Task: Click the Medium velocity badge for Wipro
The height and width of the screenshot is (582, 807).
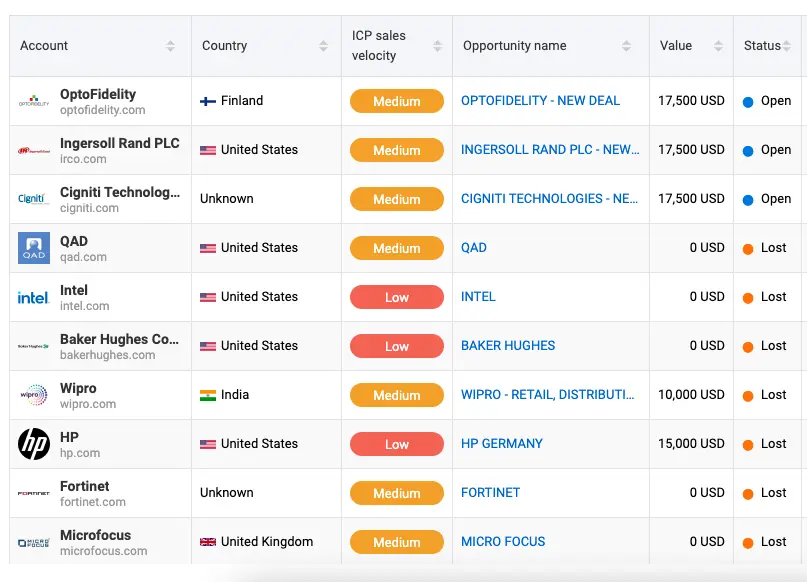Action: click(x=397, y=395)
